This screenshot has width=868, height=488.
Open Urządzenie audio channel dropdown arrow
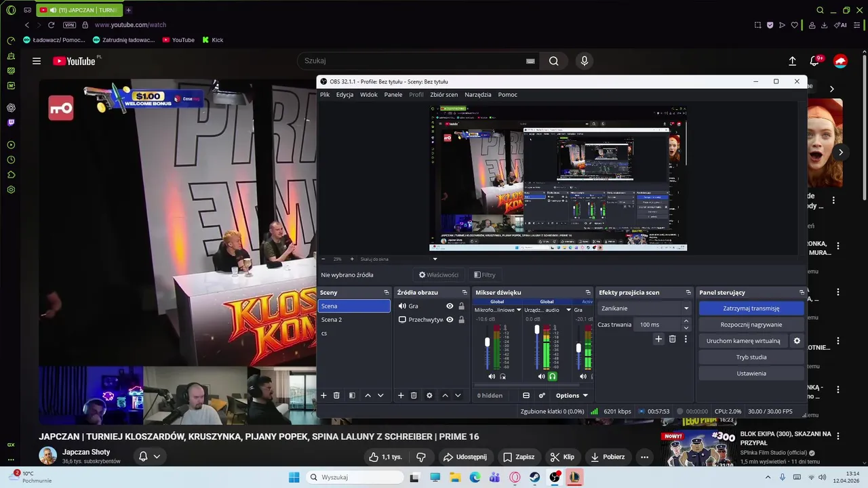point(568,310)
